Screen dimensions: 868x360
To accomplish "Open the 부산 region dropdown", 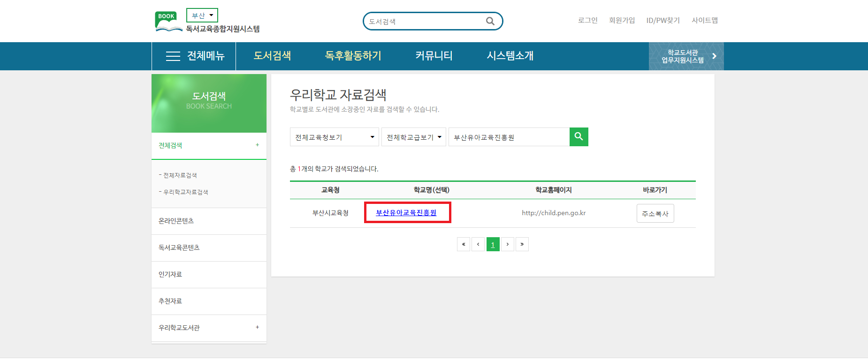I will pyautogui.click(x=202, y=15).
